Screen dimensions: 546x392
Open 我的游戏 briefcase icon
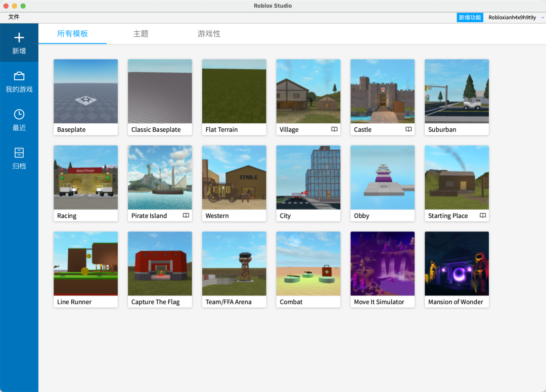click(19, 76)
